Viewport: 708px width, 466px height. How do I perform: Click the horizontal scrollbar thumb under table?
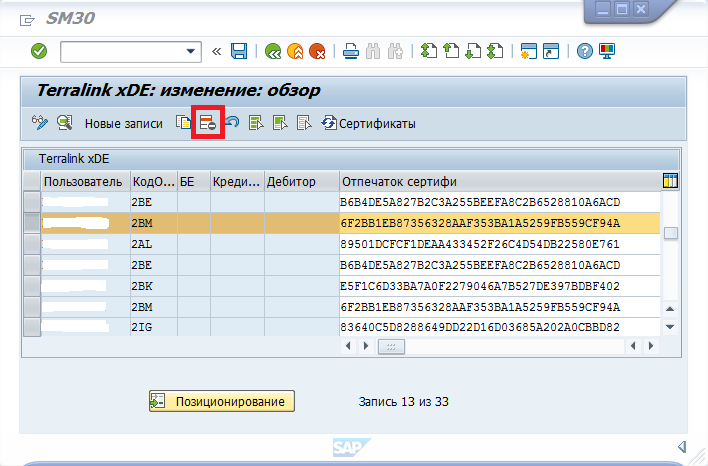coord(389,346)
